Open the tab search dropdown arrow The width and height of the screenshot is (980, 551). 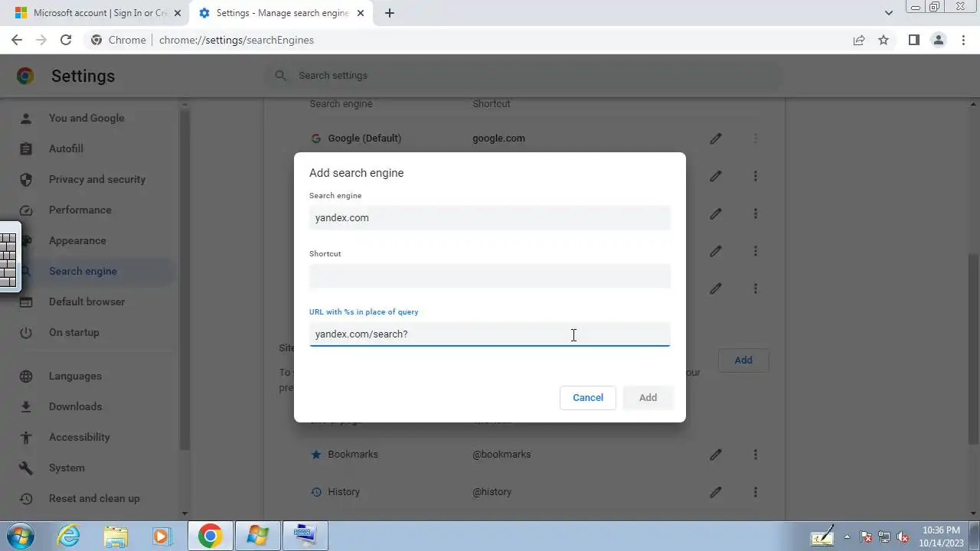[x=888, y=13]
